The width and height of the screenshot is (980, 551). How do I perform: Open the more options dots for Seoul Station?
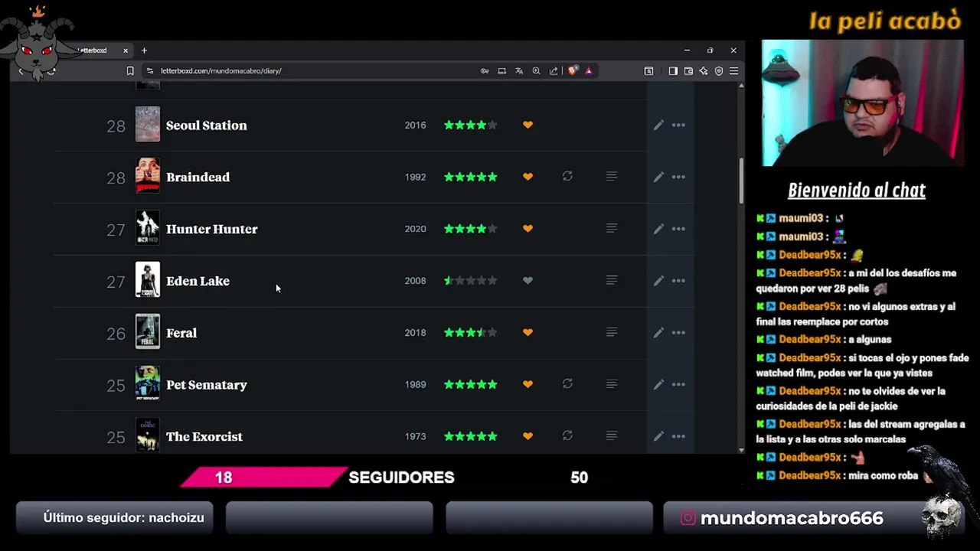678,125
